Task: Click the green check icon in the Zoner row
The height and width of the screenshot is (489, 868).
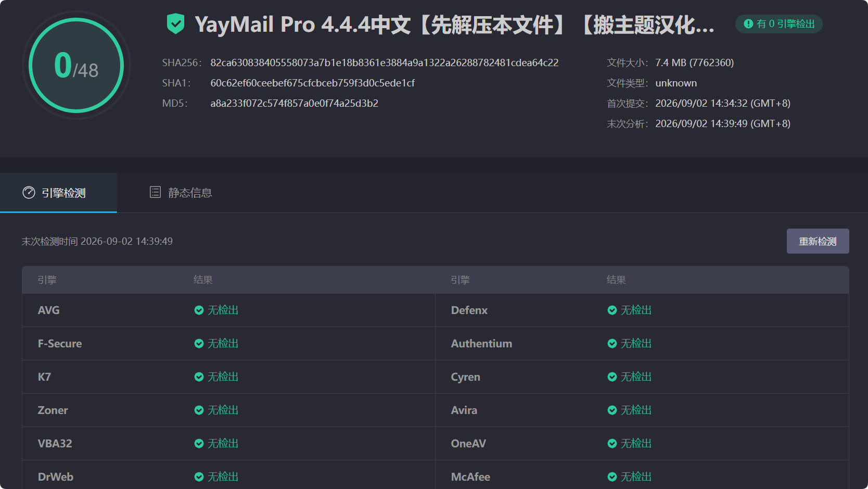Action: (x=199, y=410)
